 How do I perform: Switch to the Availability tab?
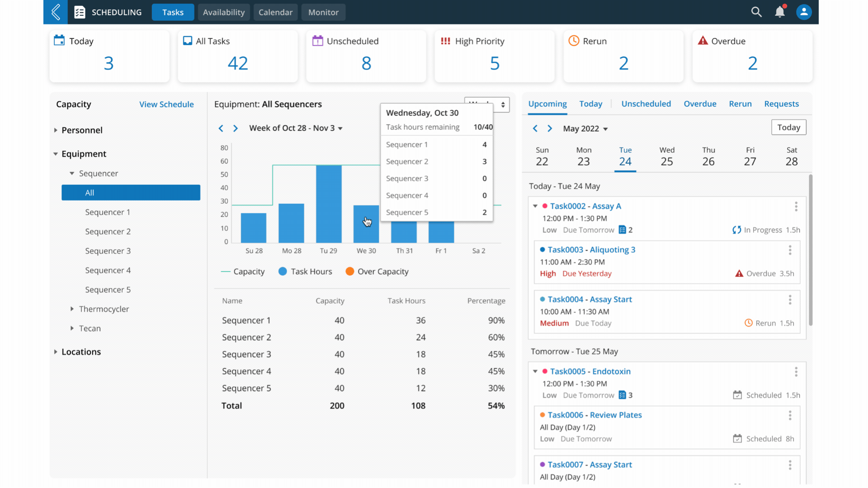224,12
